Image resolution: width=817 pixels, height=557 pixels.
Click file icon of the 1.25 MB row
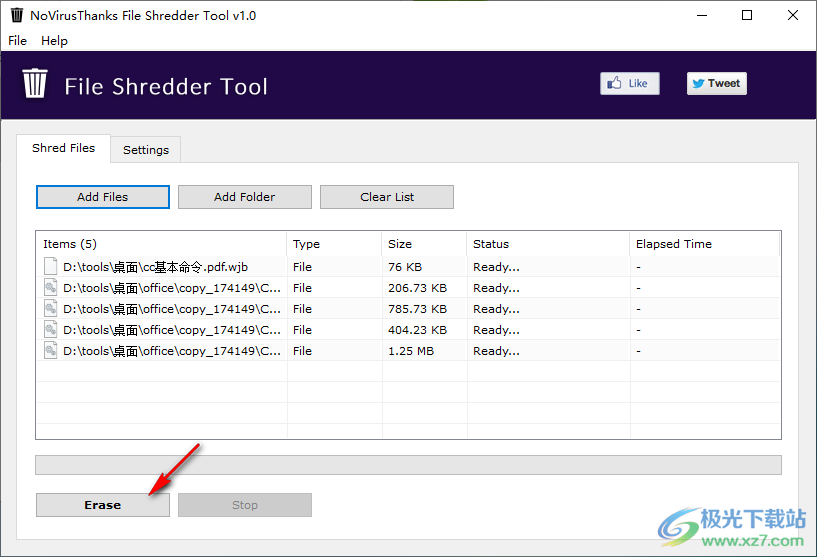[x=50, y=351]
